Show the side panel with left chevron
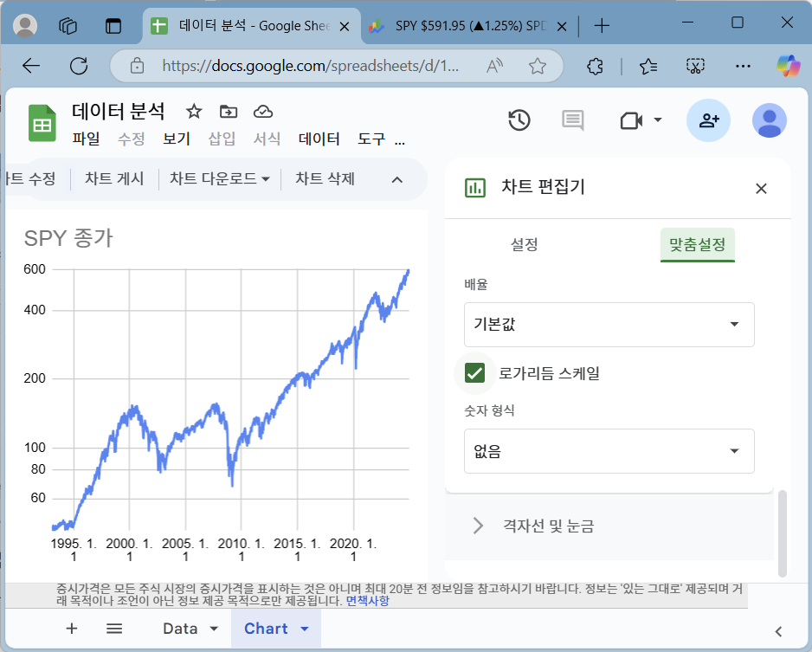Image resolution: width=812 pixels, height=652 pixels. coord(778,631)
